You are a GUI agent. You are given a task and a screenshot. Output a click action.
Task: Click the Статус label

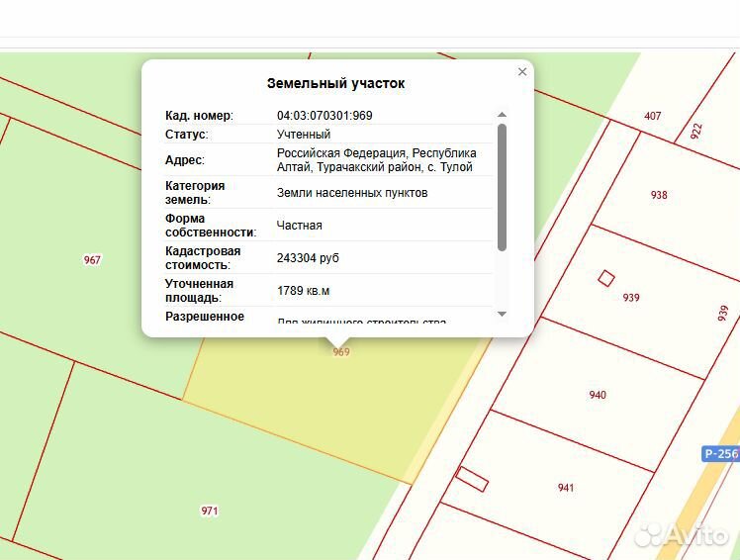tap(186, 135)
